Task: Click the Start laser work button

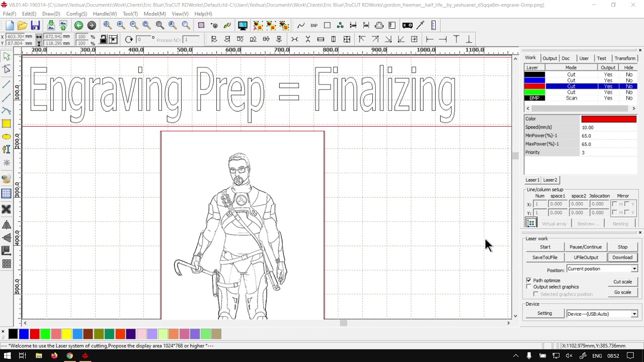Action: tap(545, 247)
